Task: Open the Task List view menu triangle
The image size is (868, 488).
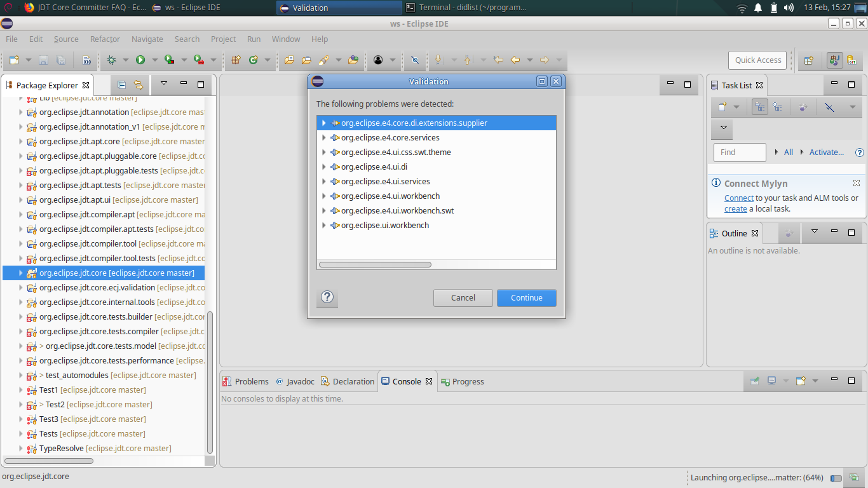Action: [723, 128]
